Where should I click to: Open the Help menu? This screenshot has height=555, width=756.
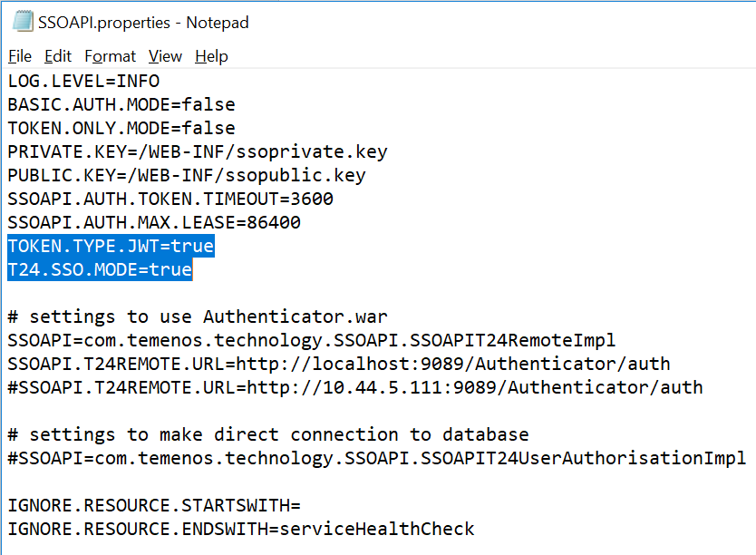tap(211, 56)
